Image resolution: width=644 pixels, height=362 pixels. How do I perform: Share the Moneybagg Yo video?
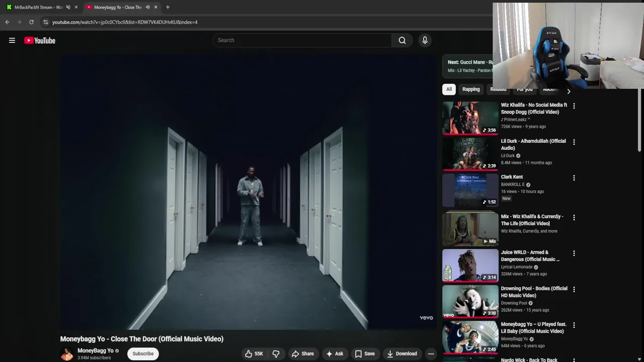[302, 354]
